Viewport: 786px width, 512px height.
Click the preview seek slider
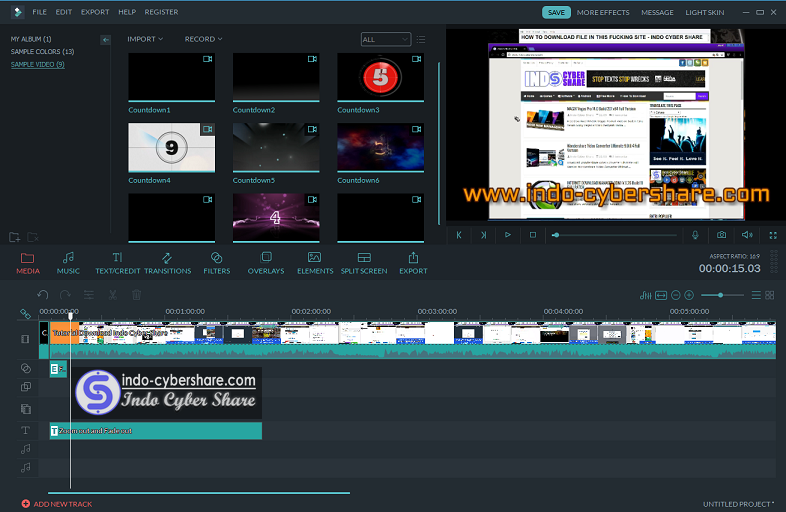click(x=614, y=235)
